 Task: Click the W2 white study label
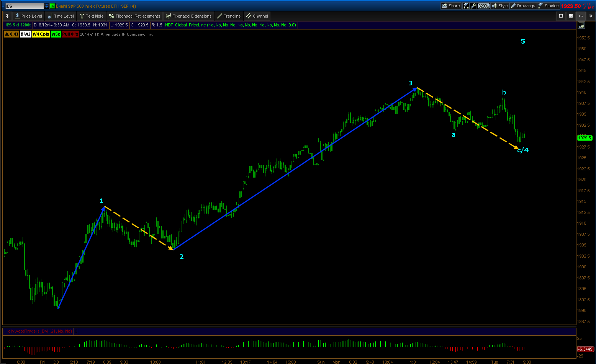tap(26, 34)
